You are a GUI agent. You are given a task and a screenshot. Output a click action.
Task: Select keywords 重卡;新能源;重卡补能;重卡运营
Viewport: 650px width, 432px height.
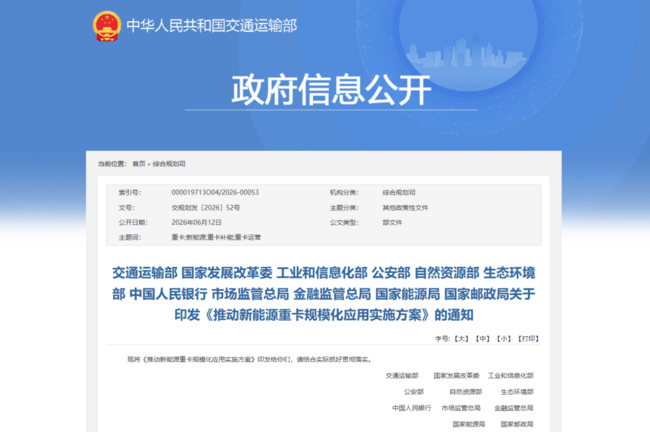(x=216, y=238)
